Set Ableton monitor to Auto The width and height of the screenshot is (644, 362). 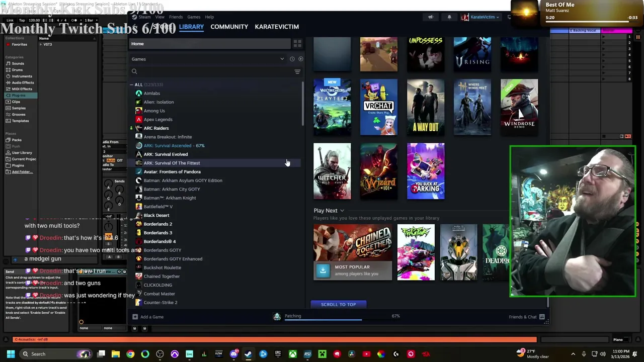pos(111,160)
